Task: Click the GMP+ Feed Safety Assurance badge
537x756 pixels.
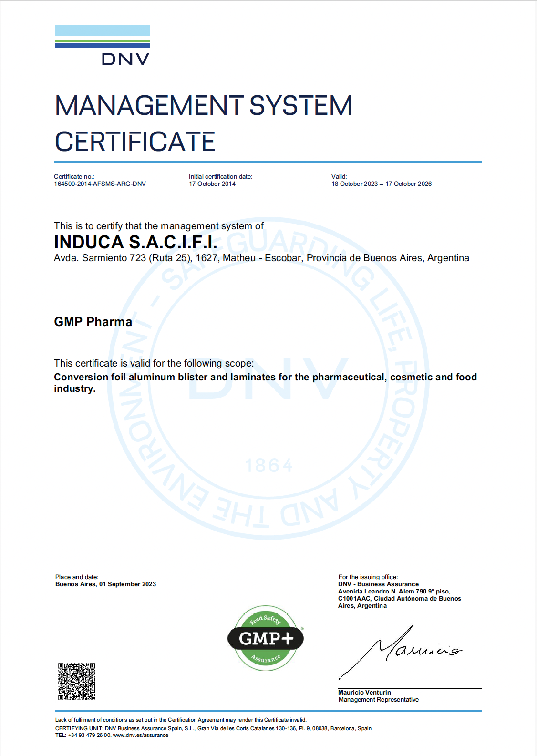Action: (266, 638)
